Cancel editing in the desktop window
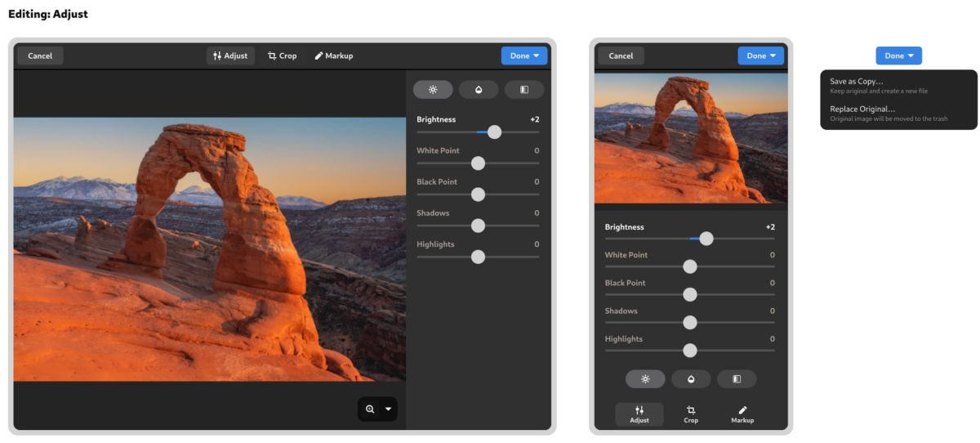The width and height of the screenshot is (980, 443). coord(40,56)
